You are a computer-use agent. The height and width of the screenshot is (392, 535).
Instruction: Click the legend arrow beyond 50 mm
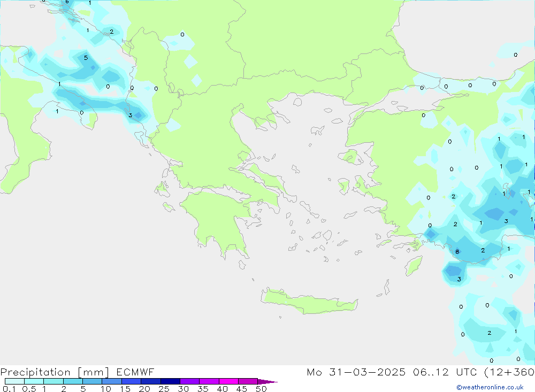point(267,382)
